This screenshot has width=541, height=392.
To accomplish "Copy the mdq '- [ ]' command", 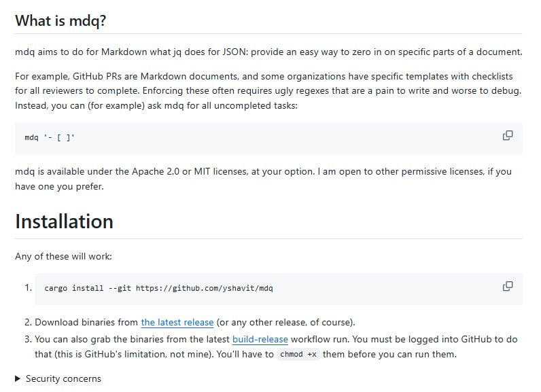I will point(507,136).
